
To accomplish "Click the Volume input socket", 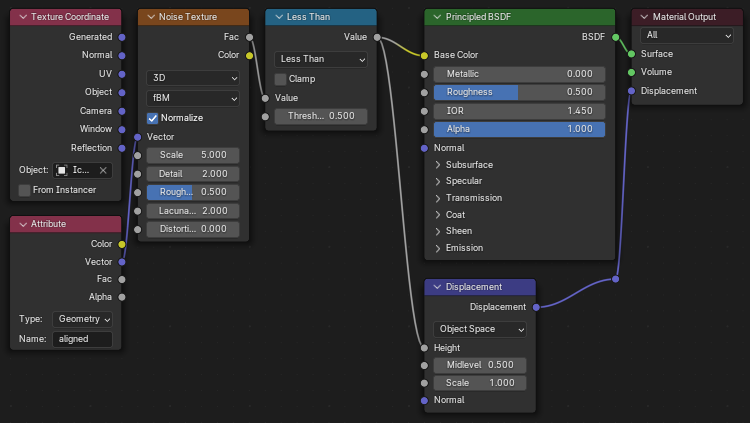I will [x=631, y=72].
